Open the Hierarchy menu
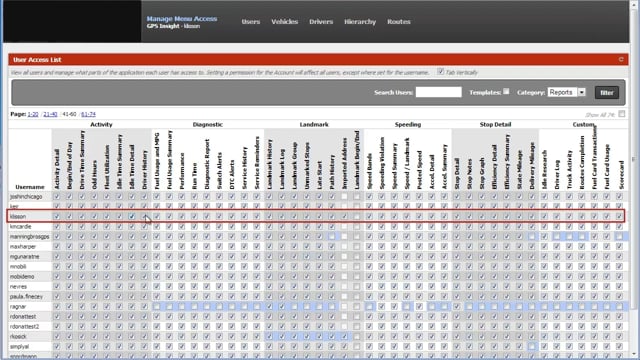 tap(360, 22)
